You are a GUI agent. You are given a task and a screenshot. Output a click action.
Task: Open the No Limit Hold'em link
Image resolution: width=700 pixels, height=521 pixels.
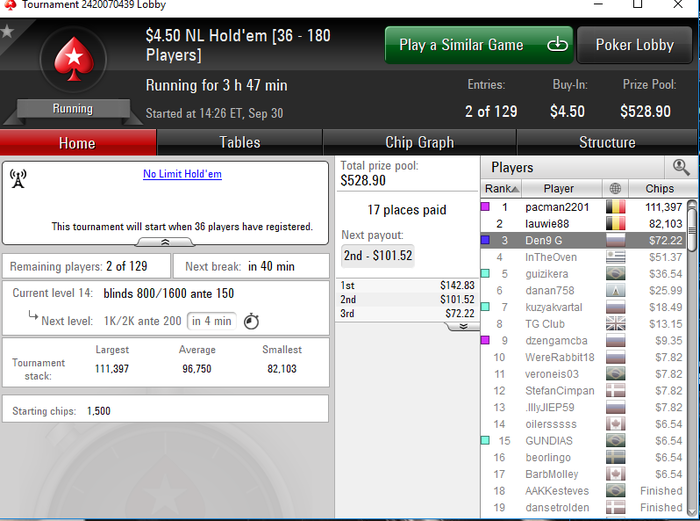click(182, 174)
